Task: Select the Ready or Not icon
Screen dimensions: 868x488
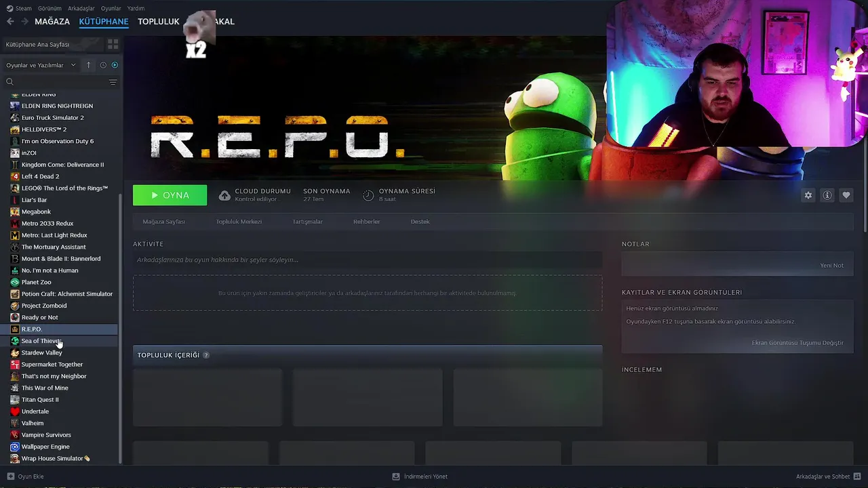Action: pyautogui.click(x=15, y=317)
